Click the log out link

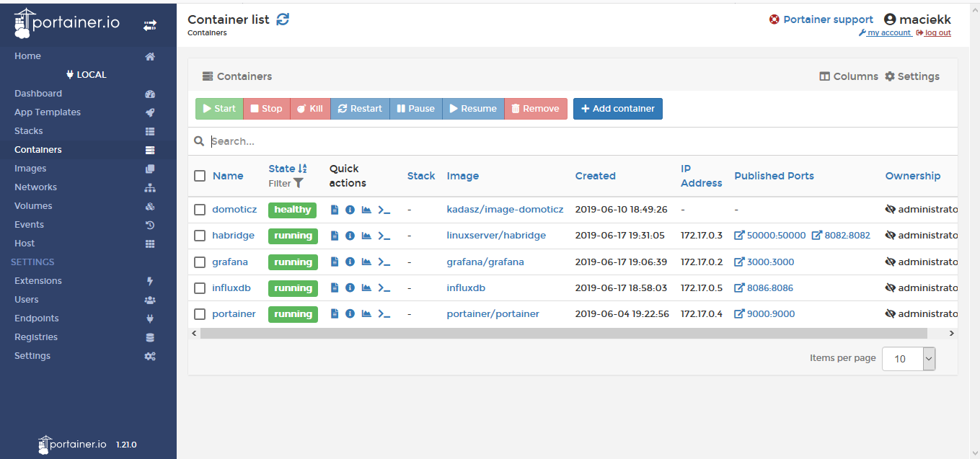(934, 33)
